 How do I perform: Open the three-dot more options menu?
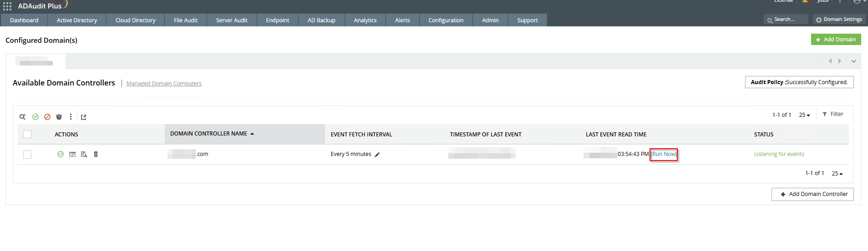pos(71,117)
